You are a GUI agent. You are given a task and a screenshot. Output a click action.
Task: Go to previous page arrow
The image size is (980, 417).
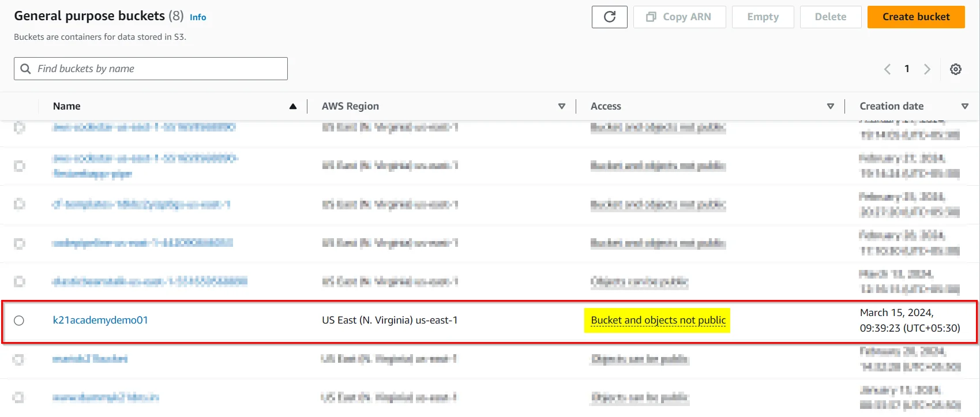(887, 69)
